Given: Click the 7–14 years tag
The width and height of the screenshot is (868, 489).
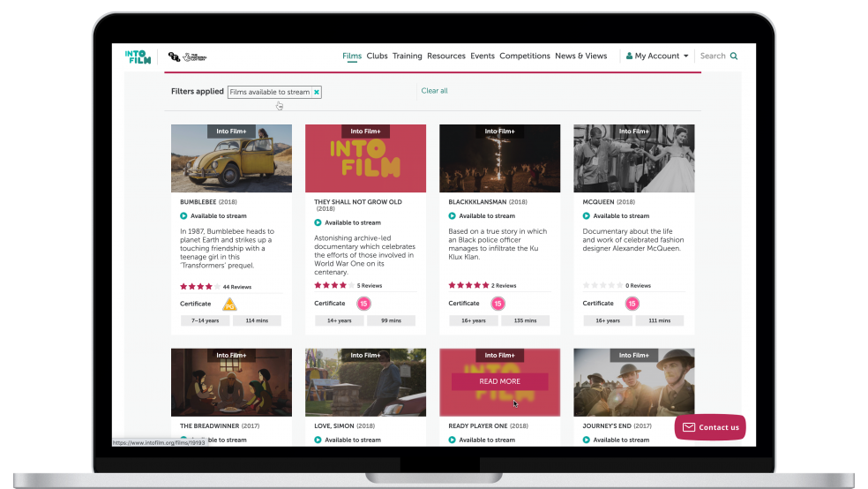Looking at the screenshot, I should [206, 320].
